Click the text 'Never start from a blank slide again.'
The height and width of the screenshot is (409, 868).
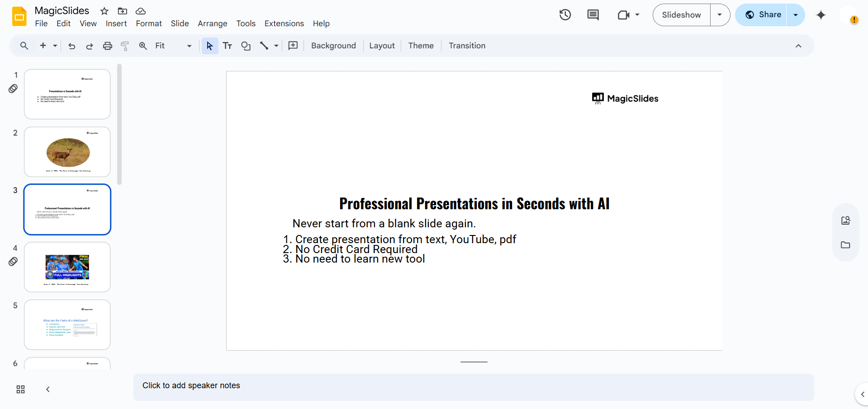pos(384,224)
